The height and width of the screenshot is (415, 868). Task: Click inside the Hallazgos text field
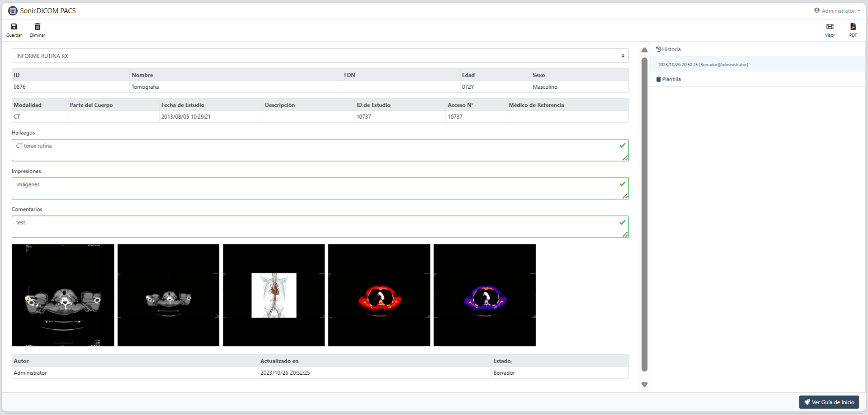(x=316, y=150)
